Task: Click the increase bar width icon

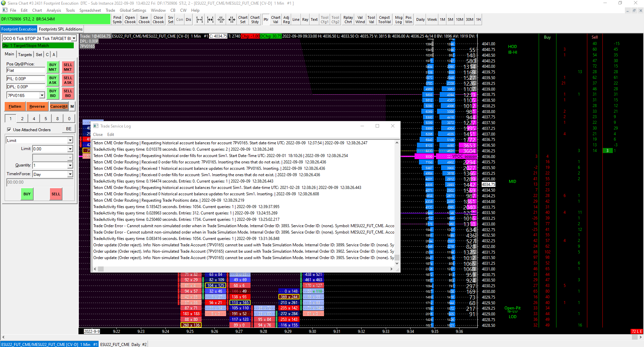Action: (x=210, y=19)
